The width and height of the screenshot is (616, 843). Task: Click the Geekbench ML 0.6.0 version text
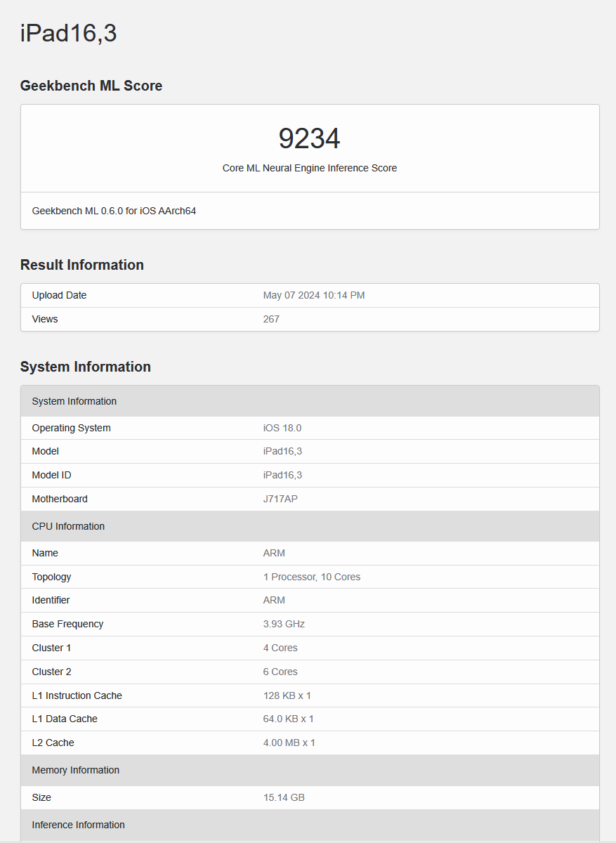[x=114, y=211]
